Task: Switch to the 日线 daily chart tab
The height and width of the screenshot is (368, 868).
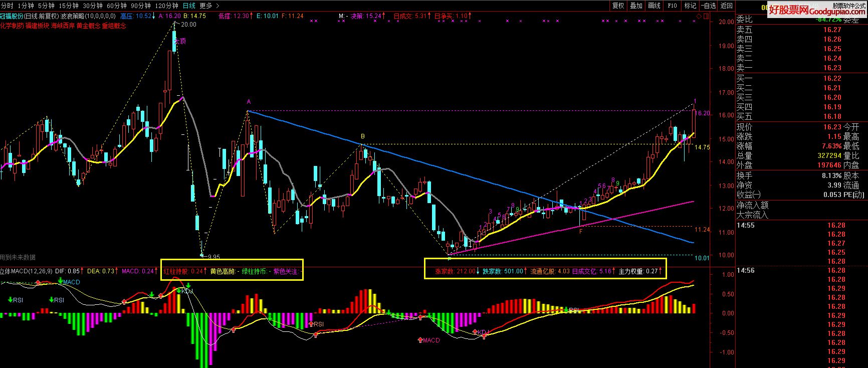Action: (189, 6)
